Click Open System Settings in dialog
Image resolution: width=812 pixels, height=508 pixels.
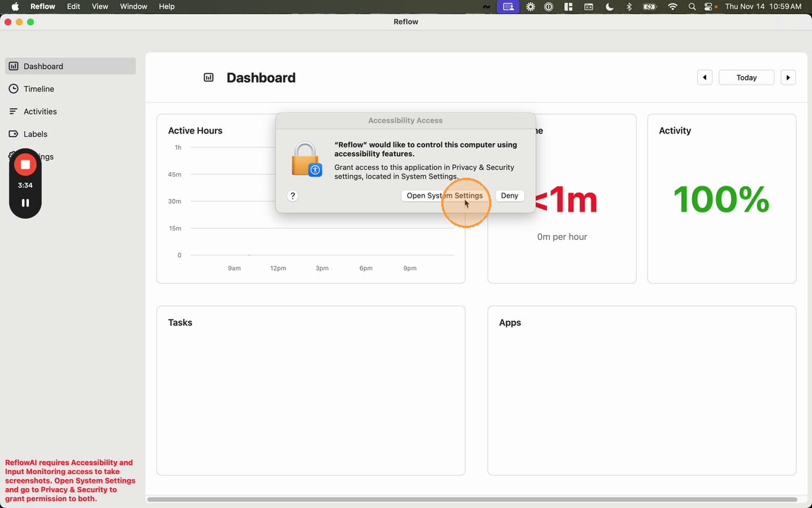point(444,195)
